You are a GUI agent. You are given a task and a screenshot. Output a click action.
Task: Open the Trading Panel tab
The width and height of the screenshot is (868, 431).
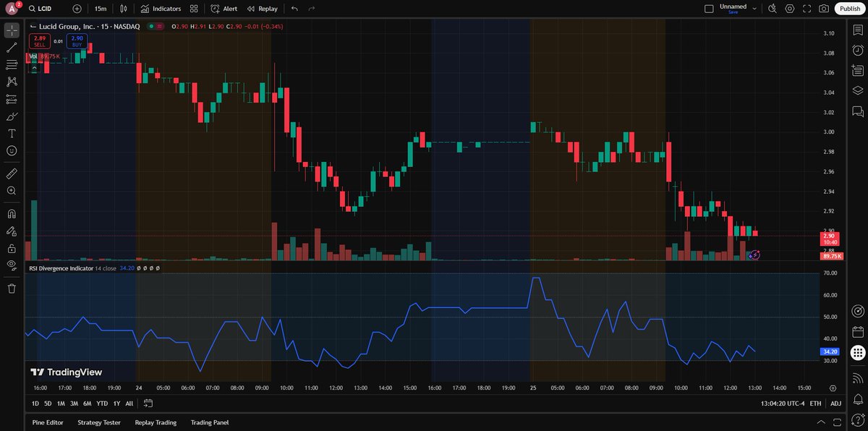click(x=209, y=422)
